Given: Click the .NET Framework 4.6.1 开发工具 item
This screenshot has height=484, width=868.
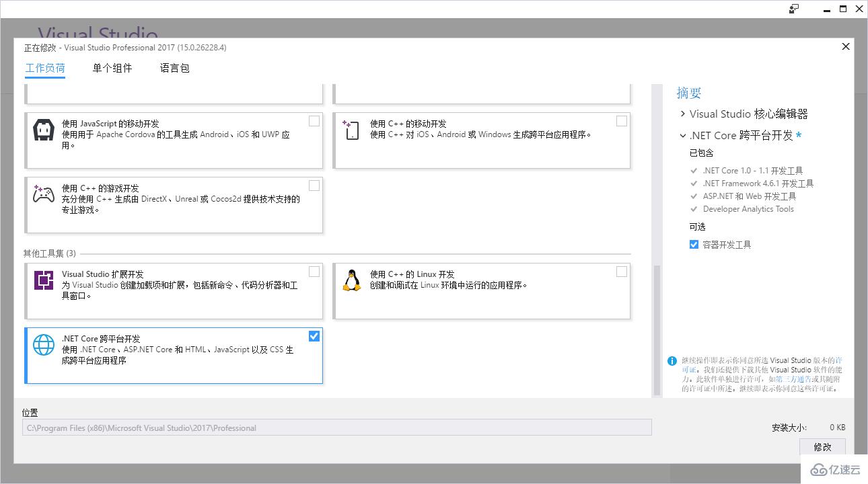Looking at the screenshot, I should (x=758, y=184).
